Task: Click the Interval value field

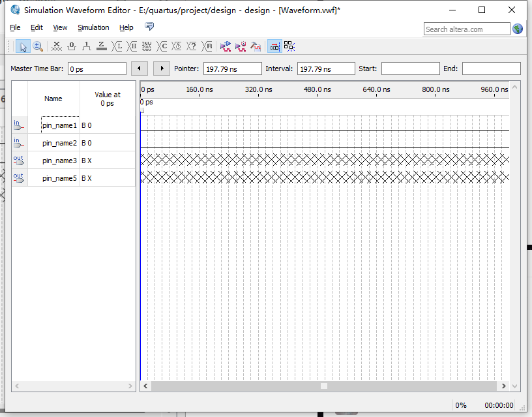Action: 326,69
